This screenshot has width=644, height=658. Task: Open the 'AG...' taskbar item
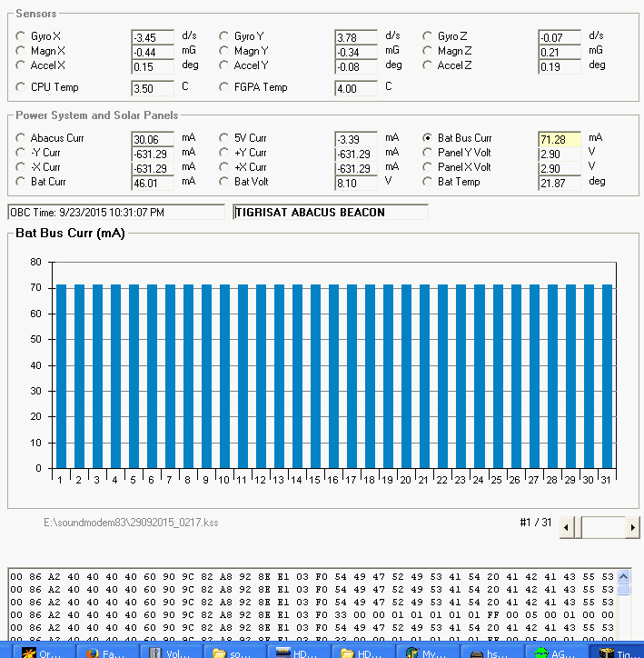pyautogui.click(x=556, y=653)
